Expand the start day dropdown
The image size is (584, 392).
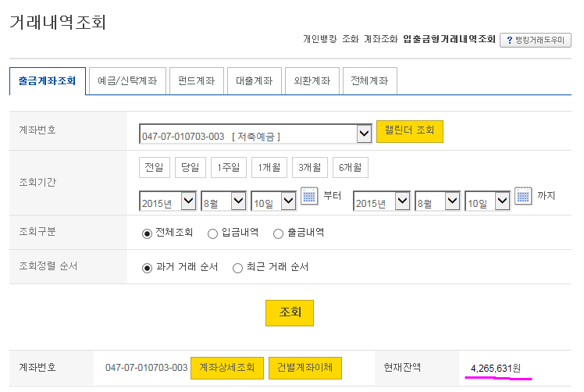(287, 201)
